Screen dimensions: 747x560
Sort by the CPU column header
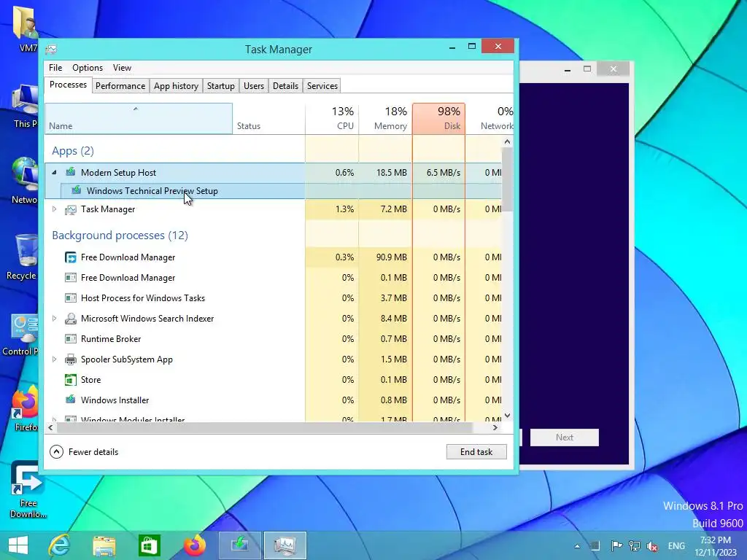pos(332,119)
